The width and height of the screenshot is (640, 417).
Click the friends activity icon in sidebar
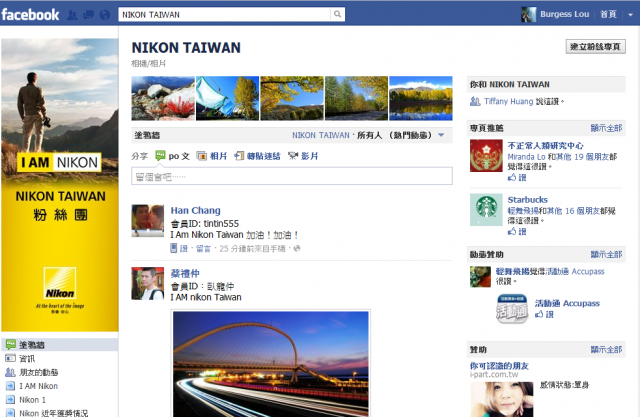[x=10, y=372]
